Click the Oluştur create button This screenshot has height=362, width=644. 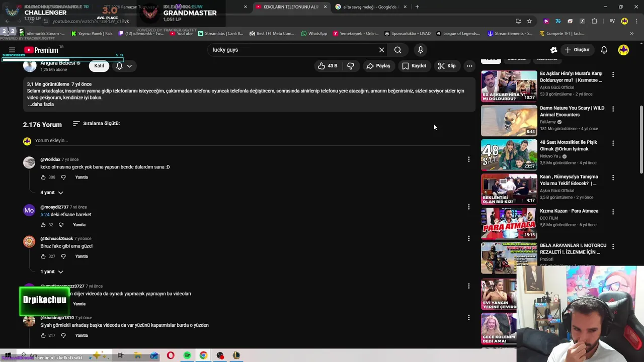(x=577, y=50)
